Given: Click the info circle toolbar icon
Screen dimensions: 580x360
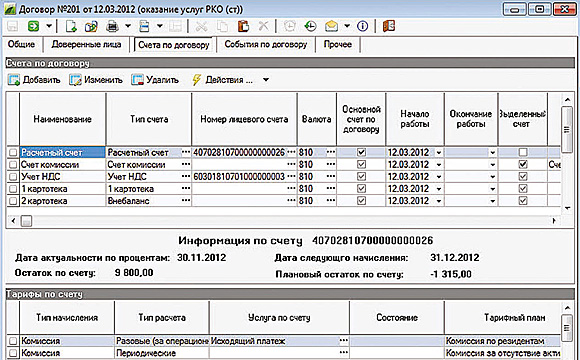Looking at the screenshot, I should click(362, 26).
